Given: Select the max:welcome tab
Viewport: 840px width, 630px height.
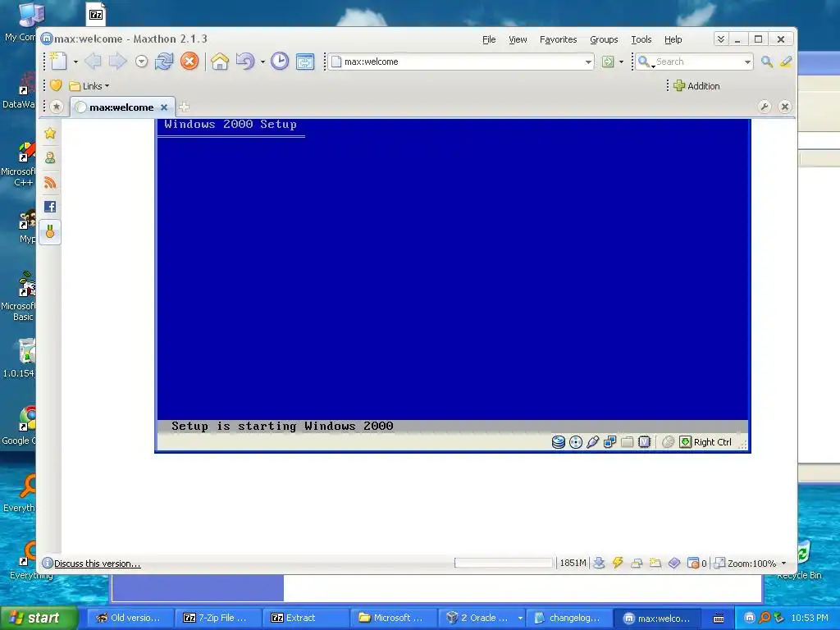Looking at the screenshot, I should click(121, 107).
